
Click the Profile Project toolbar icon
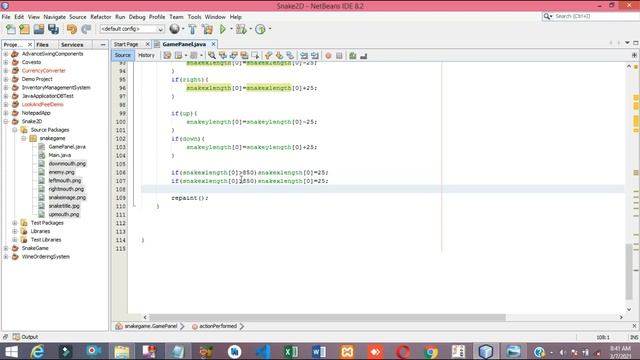[x=260, y=29]
